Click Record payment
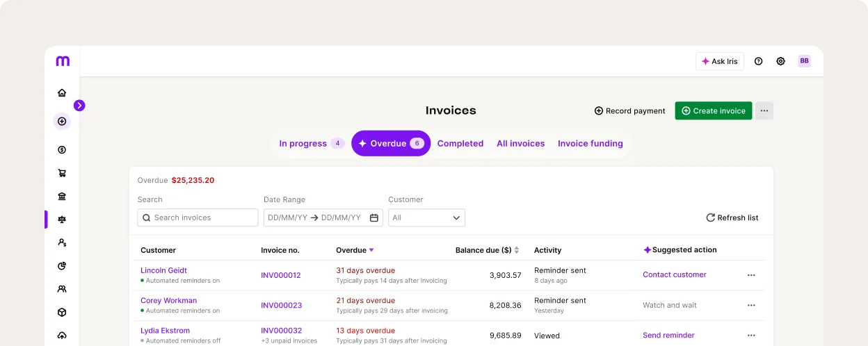Image resolution: width=868 pixels, height=346 pixels. 629,111
